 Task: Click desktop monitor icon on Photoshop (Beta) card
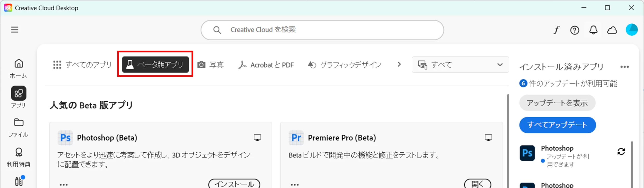pyautogui.click(x=257, y=138)
